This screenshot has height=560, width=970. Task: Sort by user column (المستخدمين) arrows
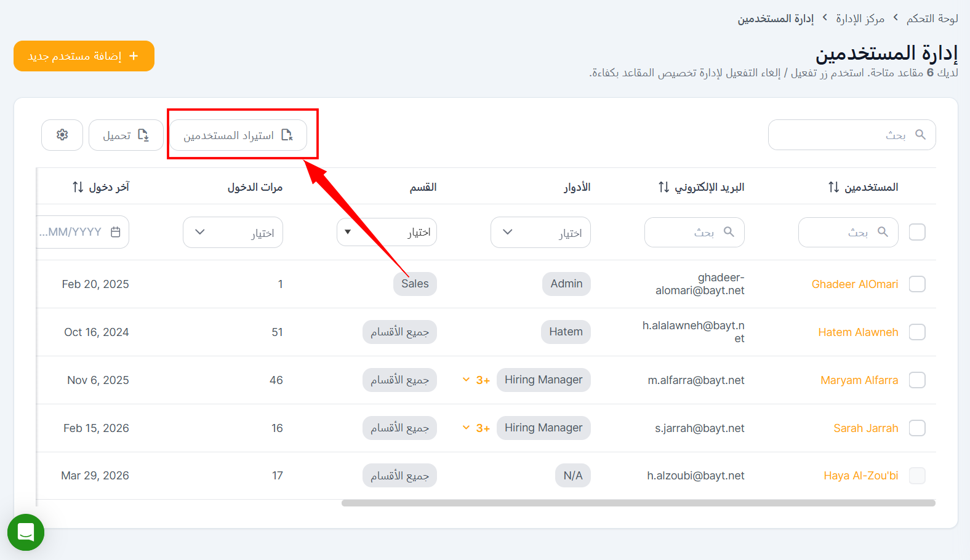coord(833,187)
